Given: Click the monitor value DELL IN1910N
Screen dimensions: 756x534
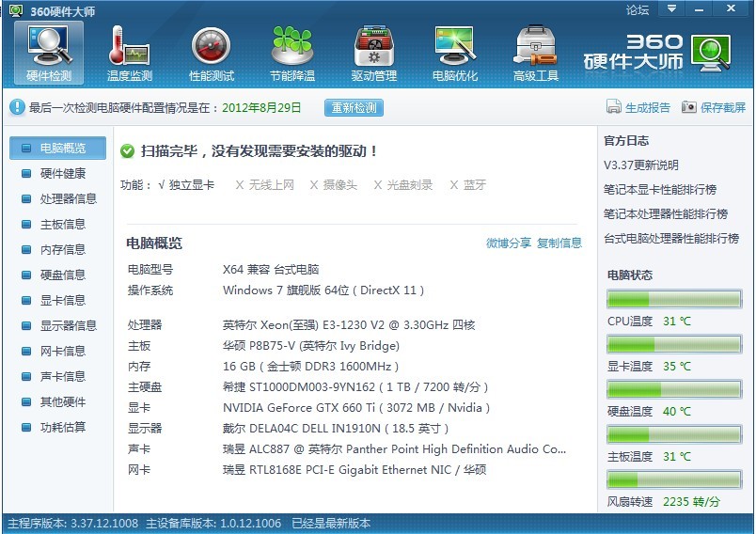Looking at the screenshot, I should [x=336, y=429].
